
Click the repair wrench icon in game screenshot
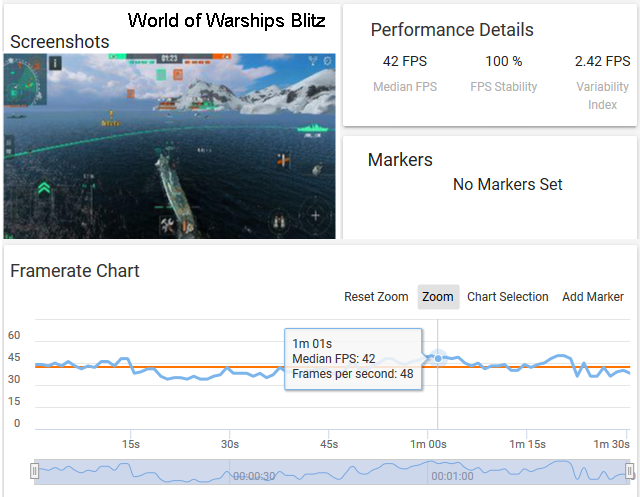[167, 225]
